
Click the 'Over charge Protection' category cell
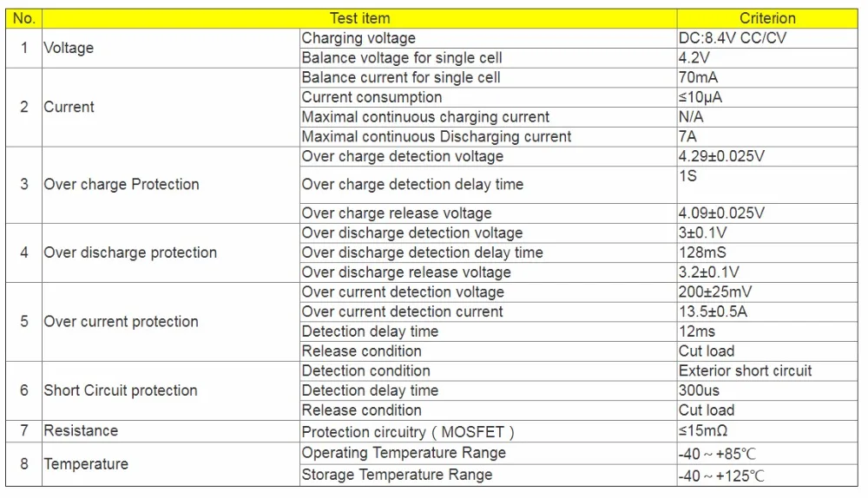pos(170,185)
